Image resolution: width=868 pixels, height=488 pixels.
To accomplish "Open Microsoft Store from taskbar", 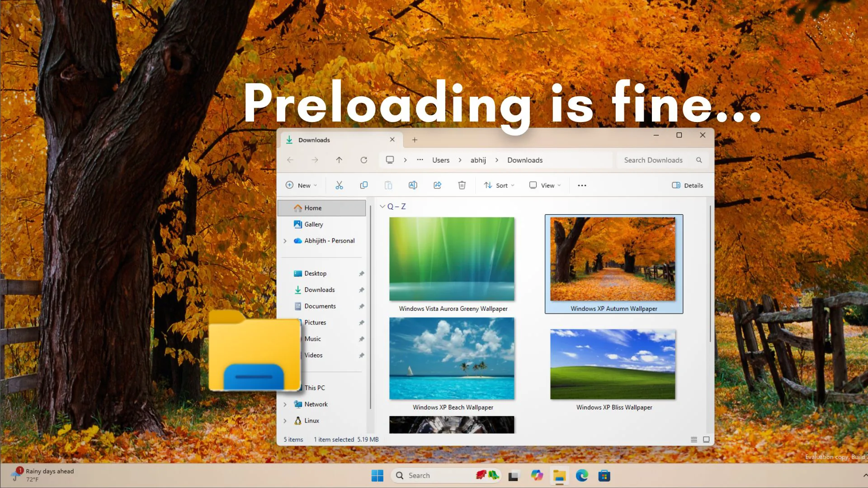I will [x=604, y=476].
